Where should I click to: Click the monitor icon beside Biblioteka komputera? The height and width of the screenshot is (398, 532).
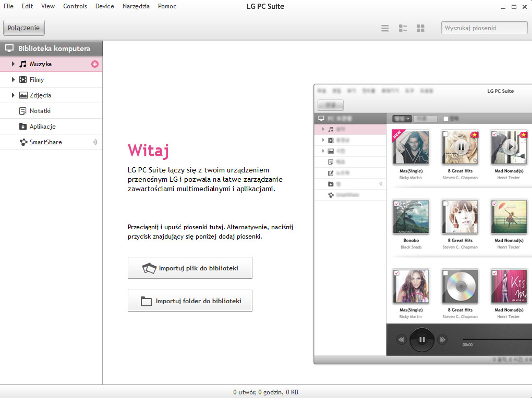coord(9,48)
